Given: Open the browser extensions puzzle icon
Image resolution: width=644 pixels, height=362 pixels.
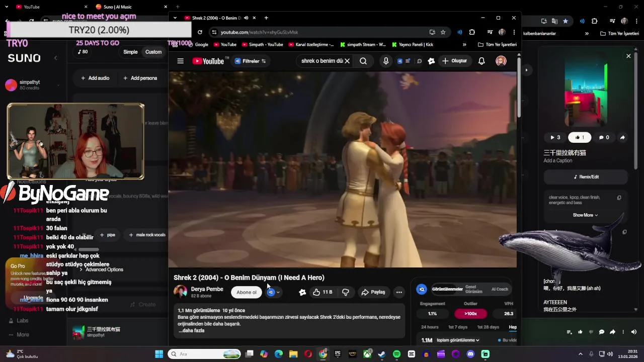Looking at the screenshot, I should pyautogui.click(x=472, y=32).
